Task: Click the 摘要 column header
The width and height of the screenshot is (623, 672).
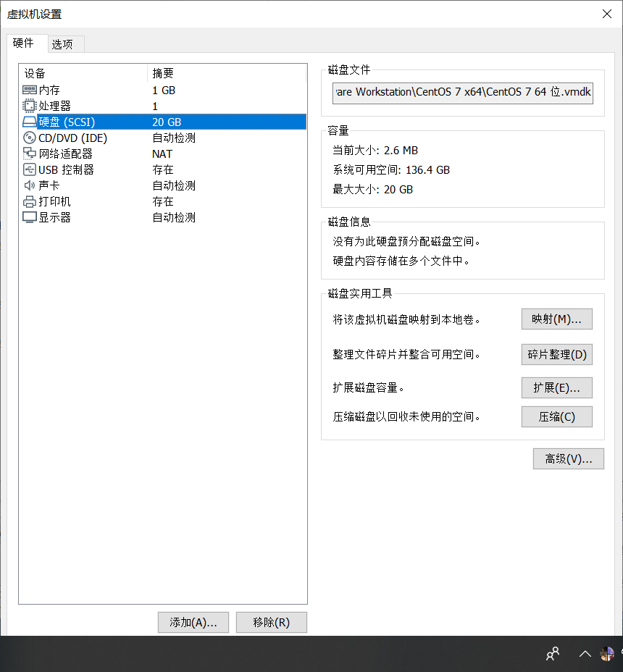Action: 227,73
